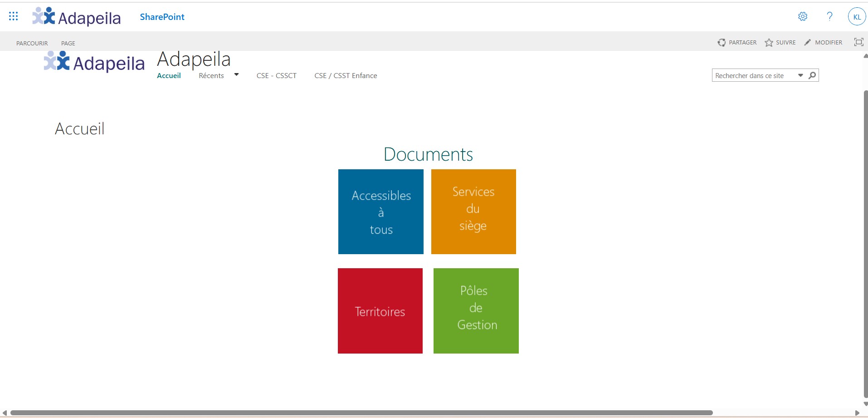This screenshot has width=868, height=418.
Task: Click the scroll right arrow
Action: click(857, 413)
